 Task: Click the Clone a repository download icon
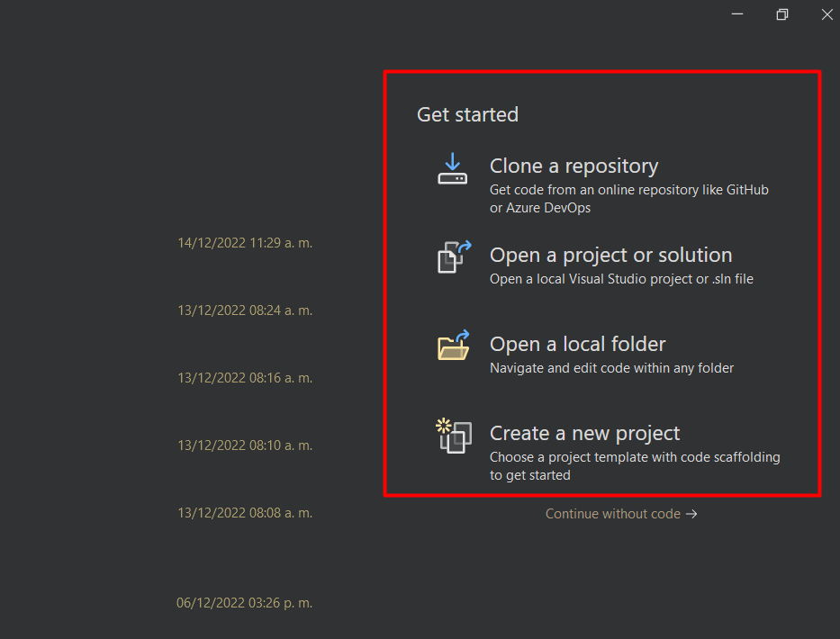[x=453, y=169]
